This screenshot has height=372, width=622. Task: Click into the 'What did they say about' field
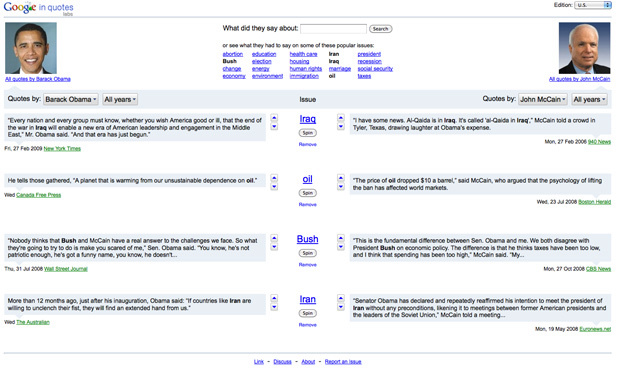333,29
